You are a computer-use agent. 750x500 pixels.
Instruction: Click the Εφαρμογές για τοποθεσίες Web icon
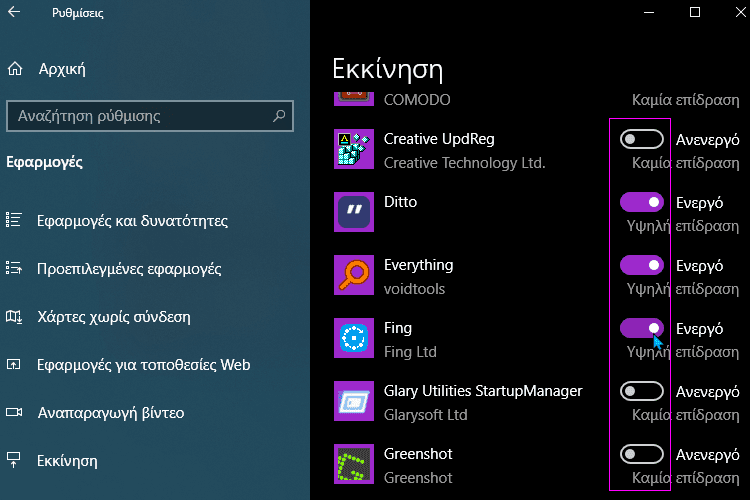pos(13,365)
